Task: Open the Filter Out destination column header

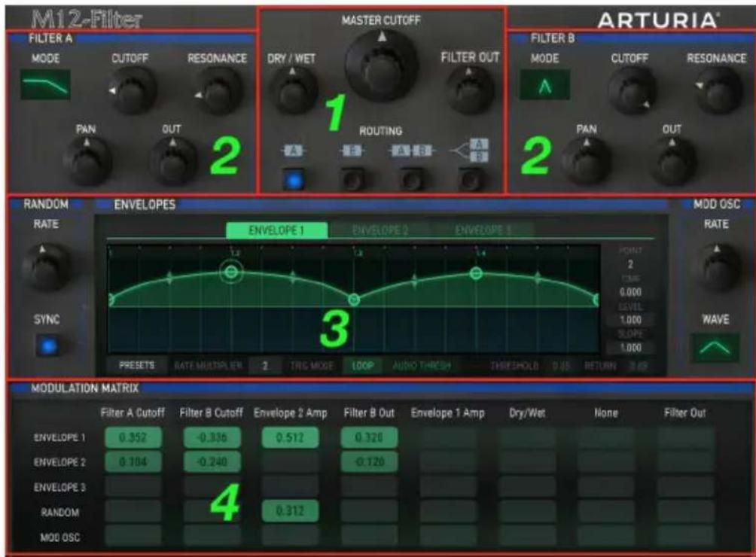Action: (x=684, y=412)
